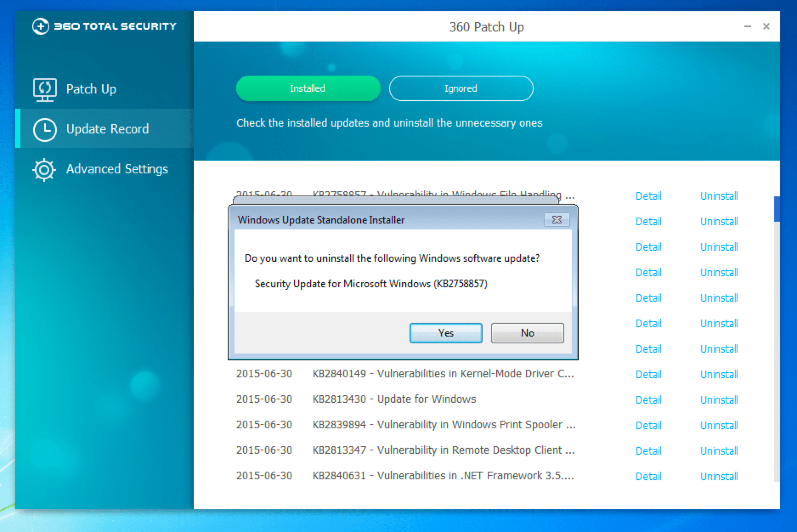
Task: Click the clock icon beside Update Record
Action: (44, 129)
